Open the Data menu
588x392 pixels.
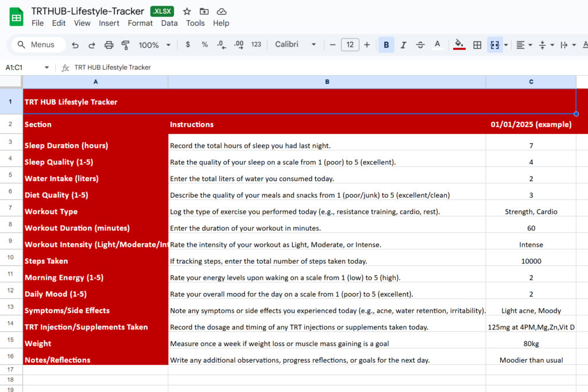pyautogui.click(x=169, y=24)
